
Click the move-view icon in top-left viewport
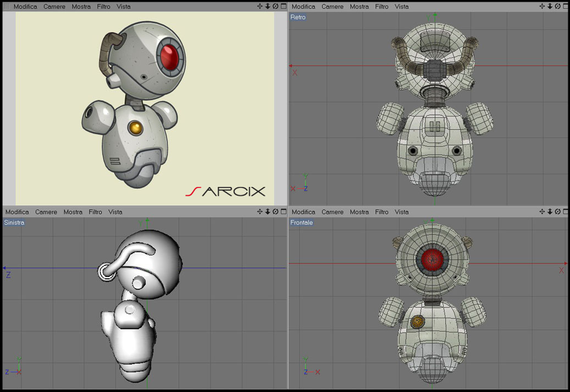[x=259, y=6]
